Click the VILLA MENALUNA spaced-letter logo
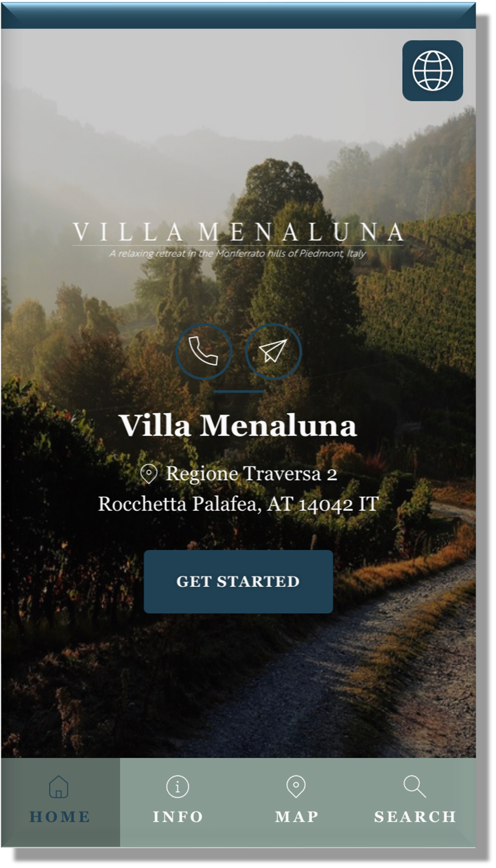The height and width of the screenshot is (868, 496). [x=238, y=232]
